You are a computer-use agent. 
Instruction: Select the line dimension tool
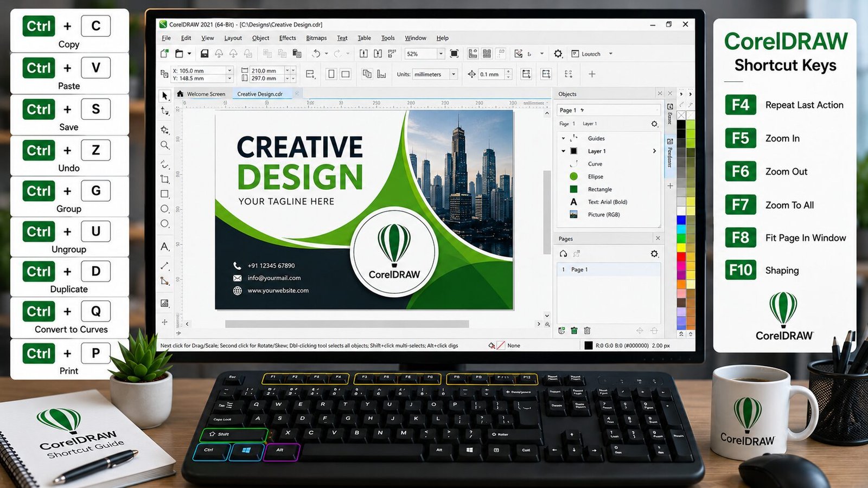coord(165,266)
